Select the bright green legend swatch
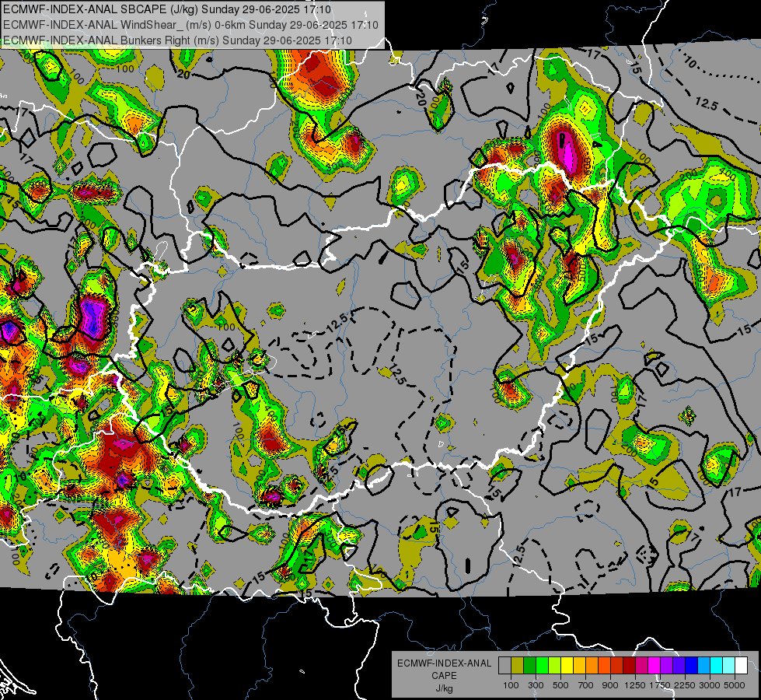Screen dimensions: 761x700 click(542, 665)
